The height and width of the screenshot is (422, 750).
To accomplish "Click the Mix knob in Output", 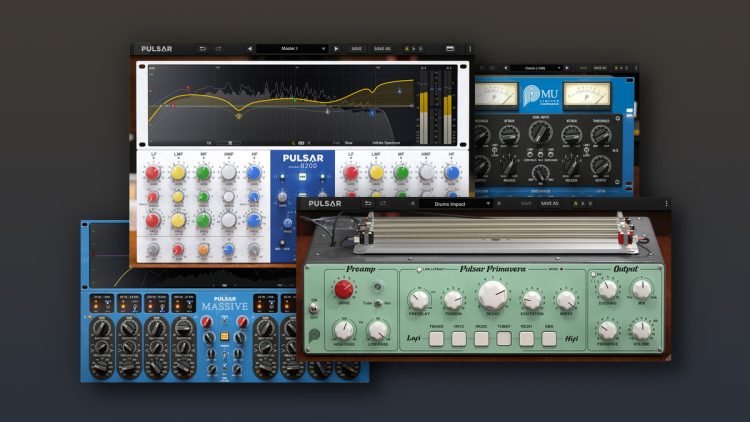I will coord(642,289).
